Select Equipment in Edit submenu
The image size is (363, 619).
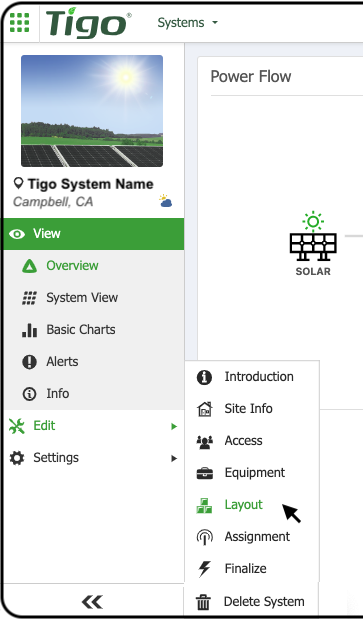[x=255, y=473]
